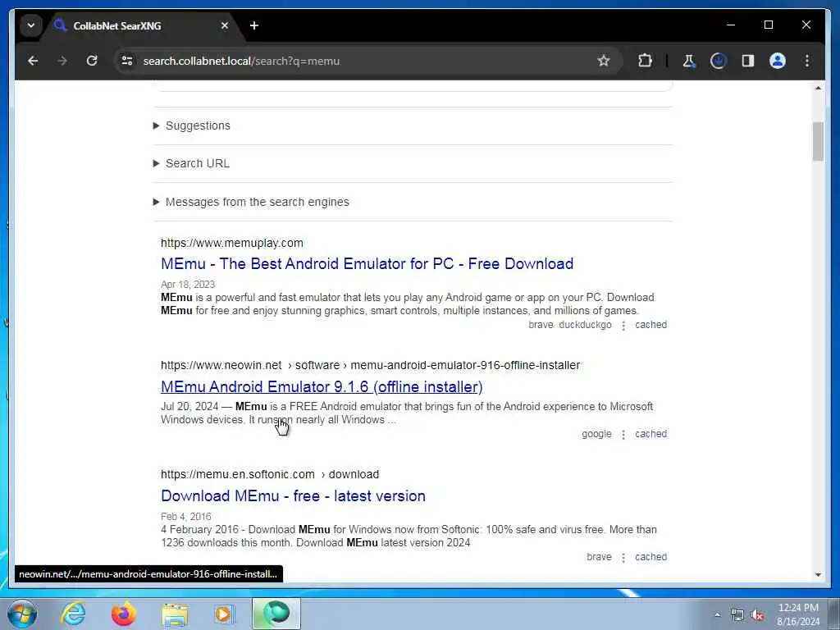Image resolution: width=840 pixels, height=630 pixels.
Task: Open the Extensions puzzle icon
Action: coord(645,61)
